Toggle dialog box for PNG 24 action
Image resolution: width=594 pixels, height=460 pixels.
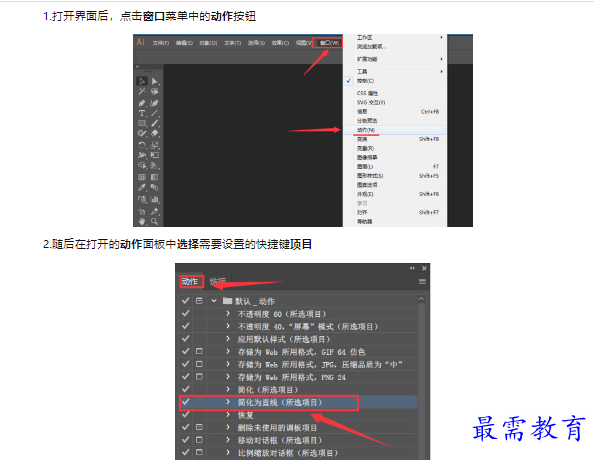[x=199, y=377]
